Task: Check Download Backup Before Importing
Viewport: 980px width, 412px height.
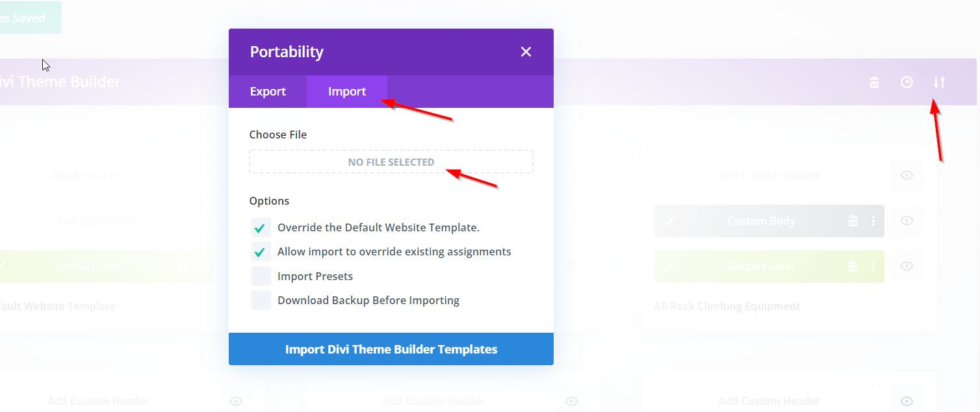Action: [x=261, y=300]
